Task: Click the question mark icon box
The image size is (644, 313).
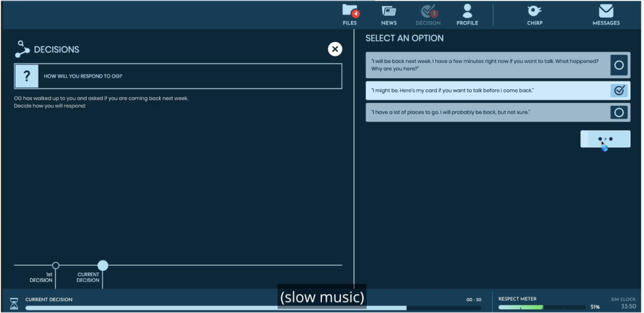Action: click(x=26, y=76)
